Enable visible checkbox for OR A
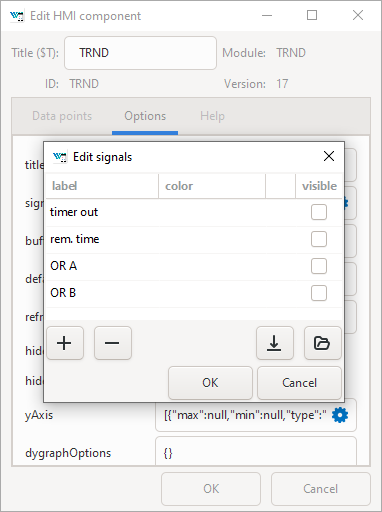Screen dimensions: 382x512 319,266
